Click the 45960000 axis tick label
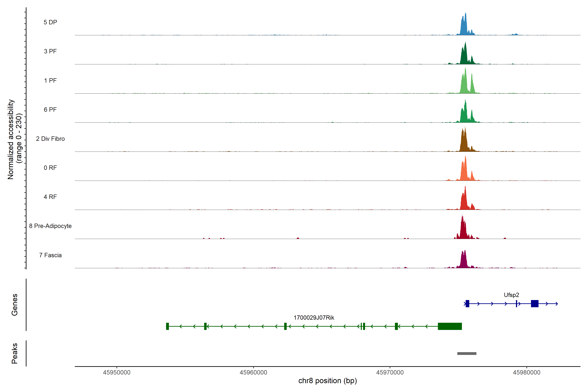The height and width of the screenshot is (392, 588). [253, 373]
